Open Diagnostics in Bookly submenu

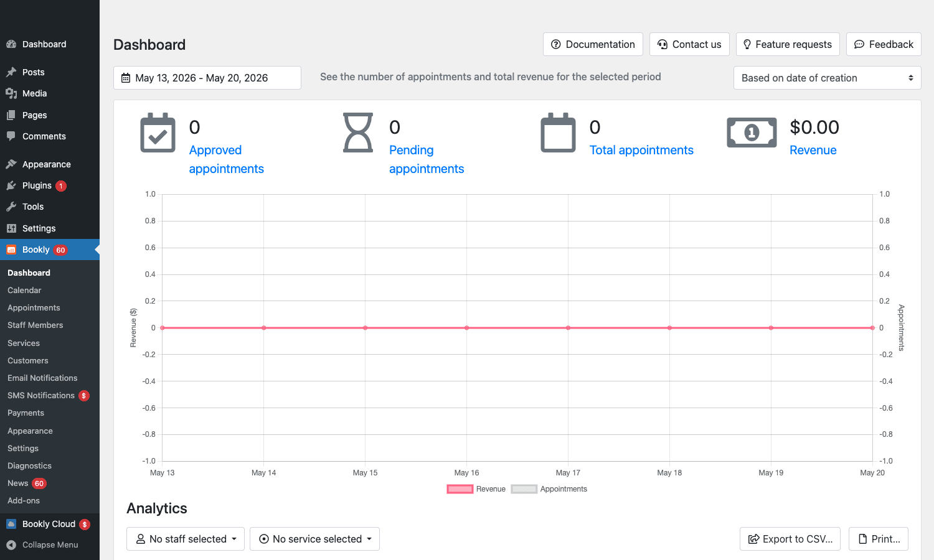point(29,465)
